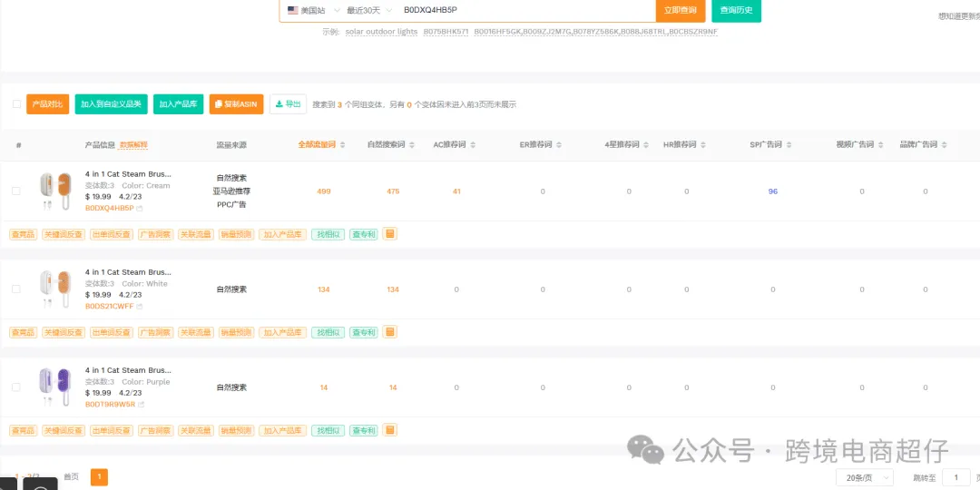Sort by 全部流量词 column arrows
This screenshot has width=980, height=490.
point(342,145)
